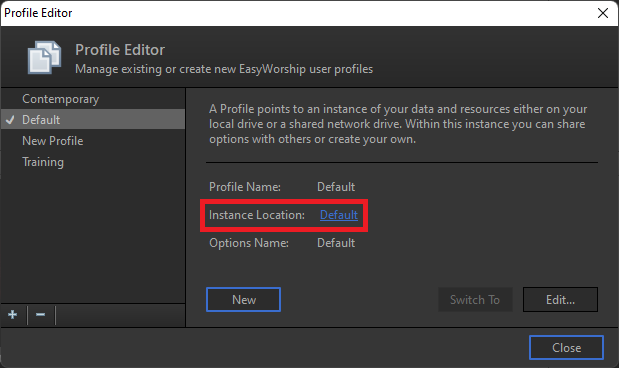Click the Instance Location label

(257, 215)
